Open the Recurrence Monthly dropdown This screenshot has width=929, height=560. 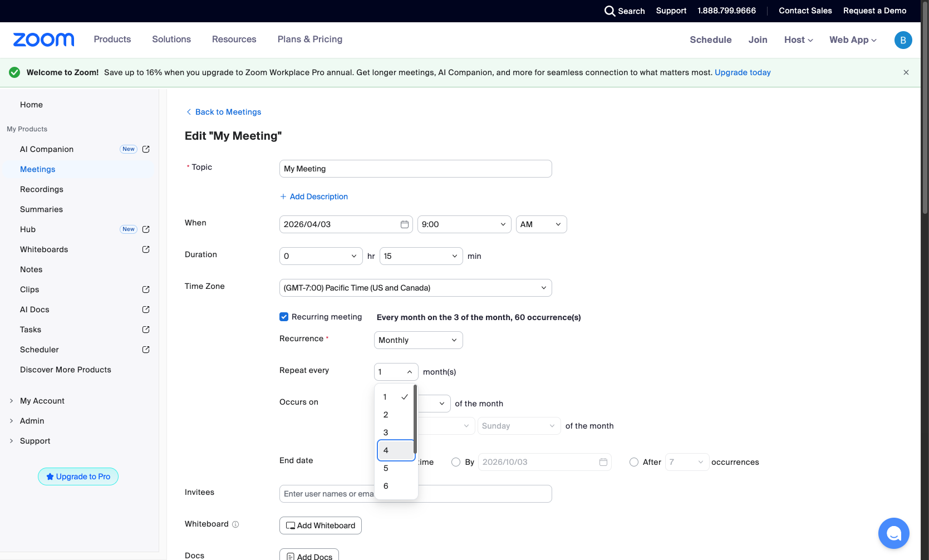pos(419,340)
